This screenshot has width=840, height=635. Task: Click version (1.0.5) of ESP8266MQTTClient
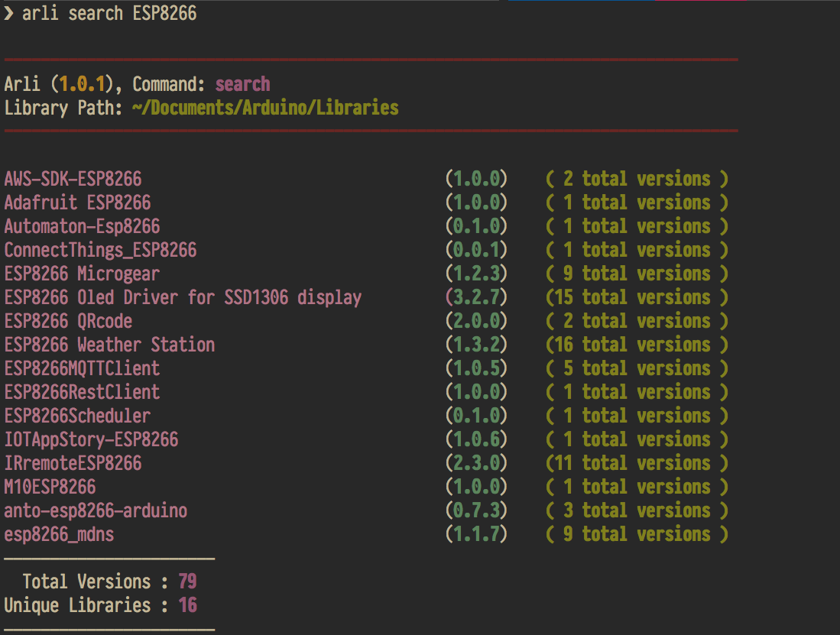(x=476, y=368)
